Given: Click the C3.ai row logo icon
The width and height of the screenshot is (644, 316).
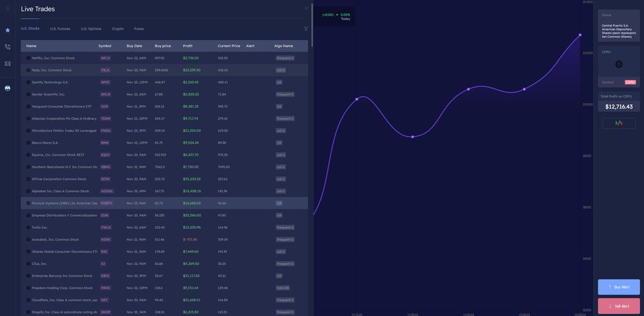Looking at the screenshot, I should (28, 264).
